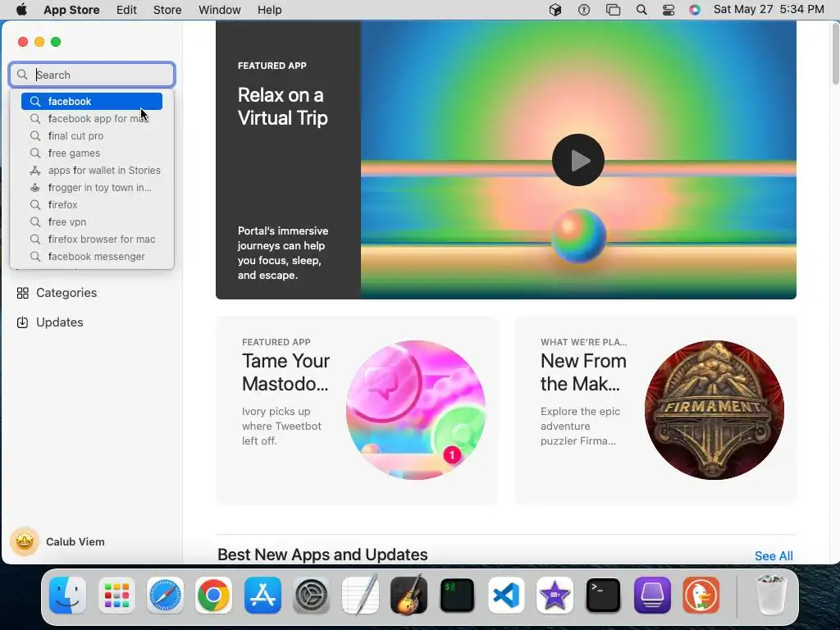This screenshot has width=840, height=630.
Task: Click the Ivory app artwork circle
Action: 416,410
